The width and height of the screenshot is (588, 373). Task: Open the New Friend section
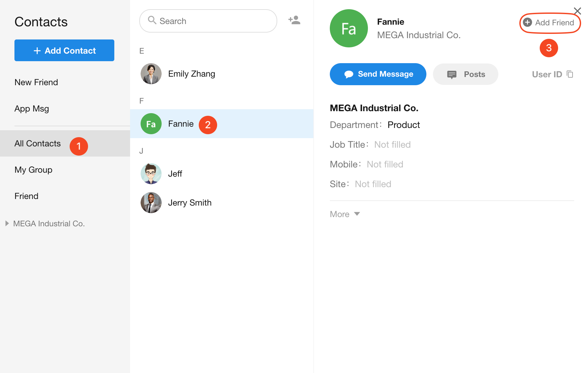(36, 82)
